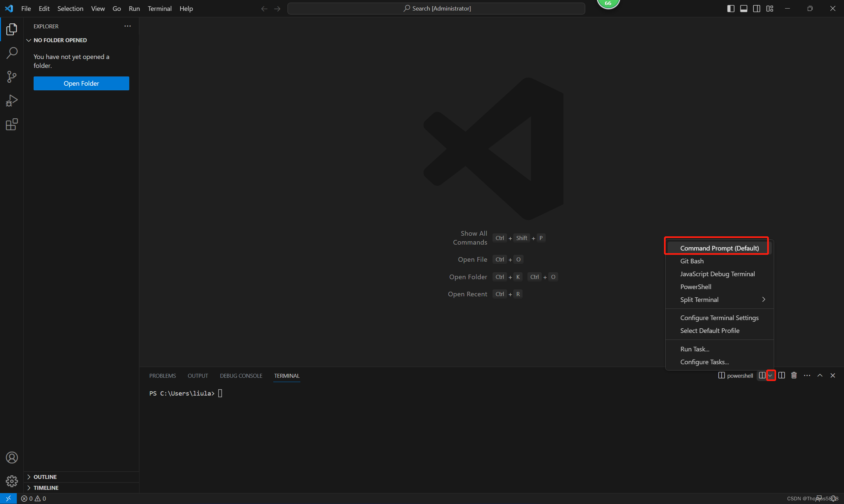The height and width of the screenshot is (504, 844).
Task: Click the Search command center field
Action: tap(436, 9)
